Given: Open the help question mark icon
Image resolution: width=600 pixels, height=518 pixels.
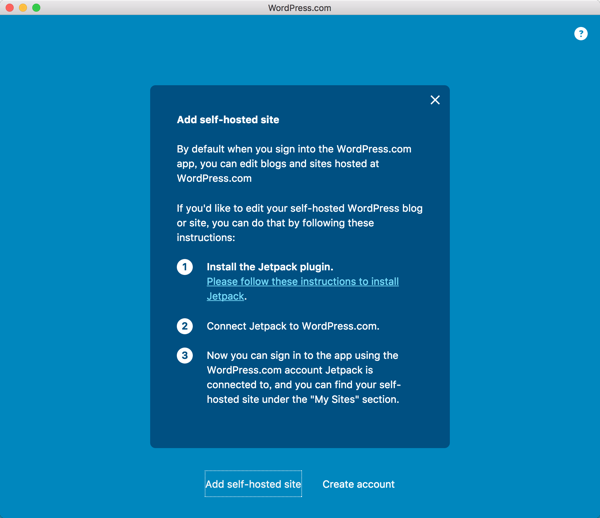Looking at the screenshot, I should tap(580, 34).
